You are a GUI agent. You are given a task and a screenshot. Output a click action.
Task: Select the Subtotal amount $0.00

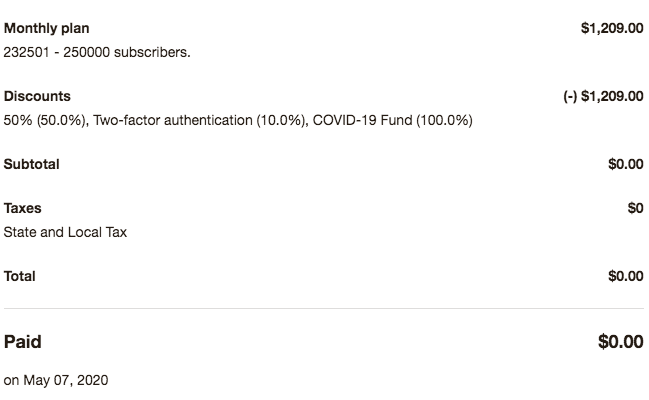click(x=626, y=164)
